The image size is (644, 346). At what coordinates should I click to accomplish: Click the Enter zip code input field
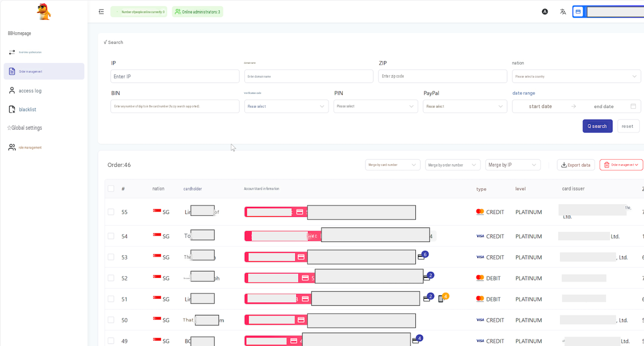(443, 76)
